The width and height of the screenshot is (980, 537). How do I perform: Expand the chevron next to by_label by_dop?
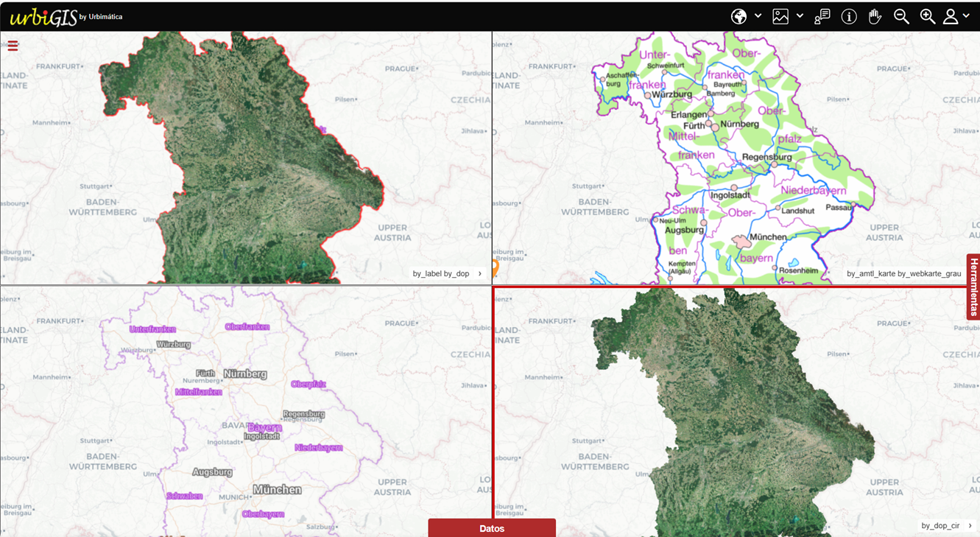(480, 274)
